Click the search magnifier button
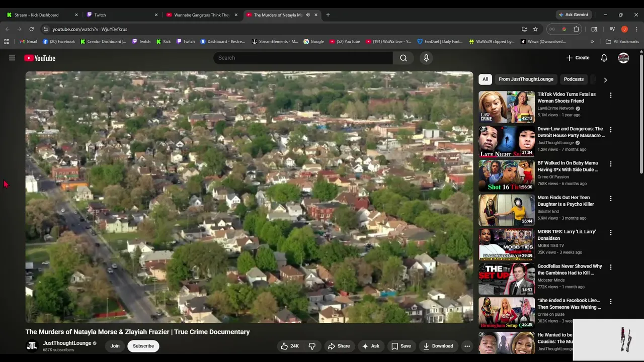644x362 pixels. [x=404, y=58]
